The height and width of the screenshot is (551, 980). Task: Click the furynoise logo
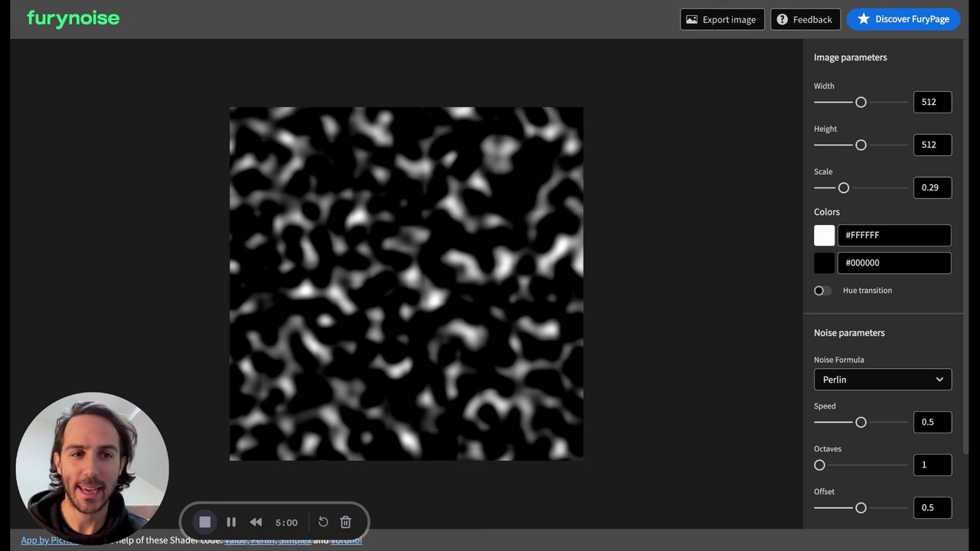click(73, 18)
